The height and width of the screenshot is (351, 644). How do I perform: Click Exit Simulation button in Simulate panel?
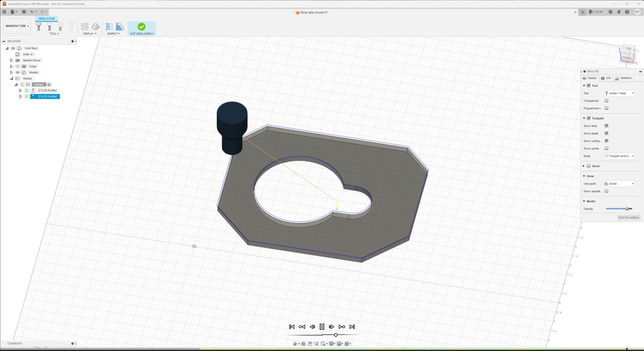pyautogui.click(x=629, y=218)
